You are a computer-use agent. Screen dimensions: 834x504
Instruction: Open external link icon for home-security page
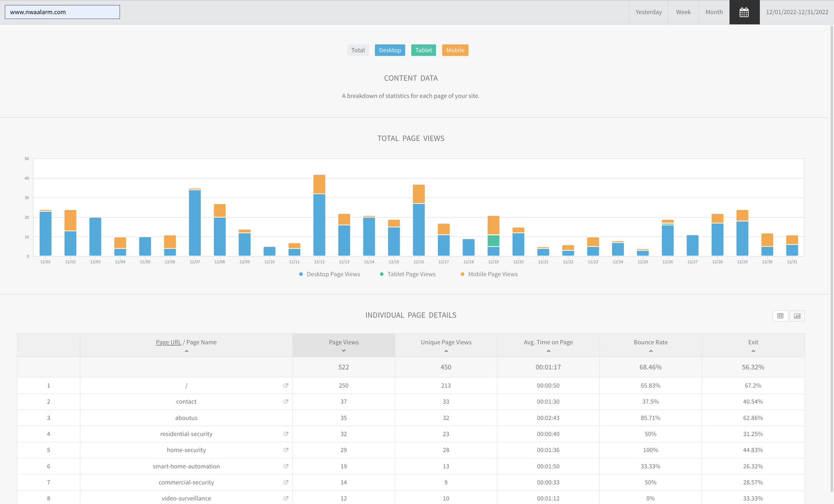pyautogui.click(x=286, y=450)
